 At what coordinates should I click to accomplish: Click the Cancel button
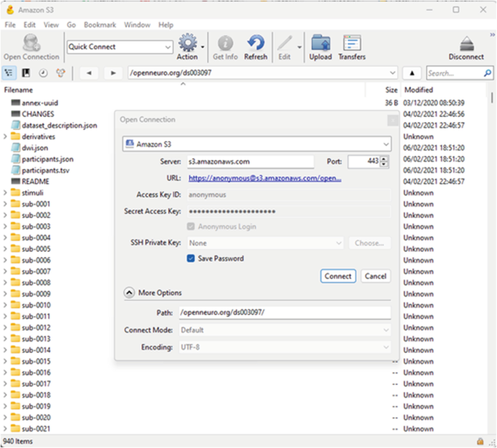coord(375,276)
